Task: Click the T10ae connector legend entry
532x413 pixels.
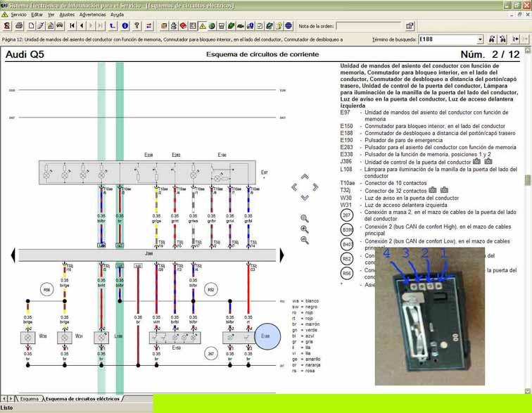Action: (384, 183)
